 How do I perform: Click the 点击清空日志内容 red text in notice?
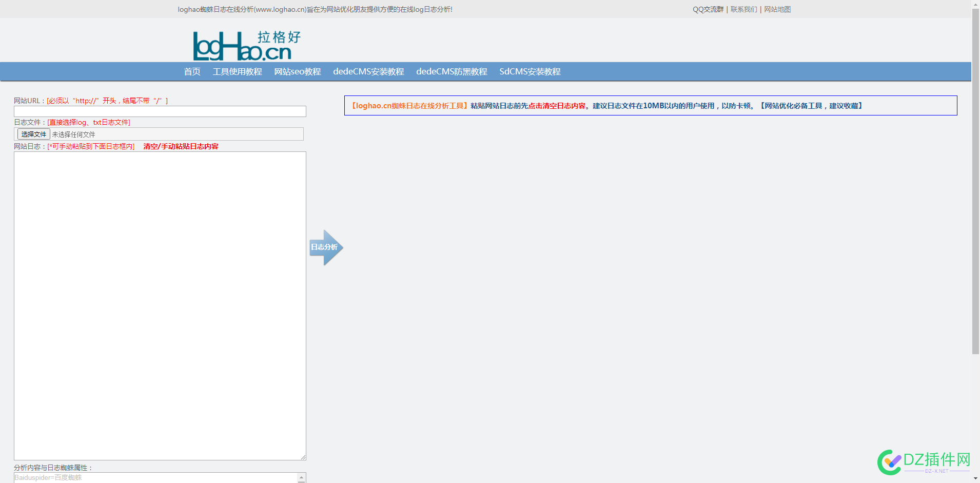pyautogui.click(x=557, y=106)
